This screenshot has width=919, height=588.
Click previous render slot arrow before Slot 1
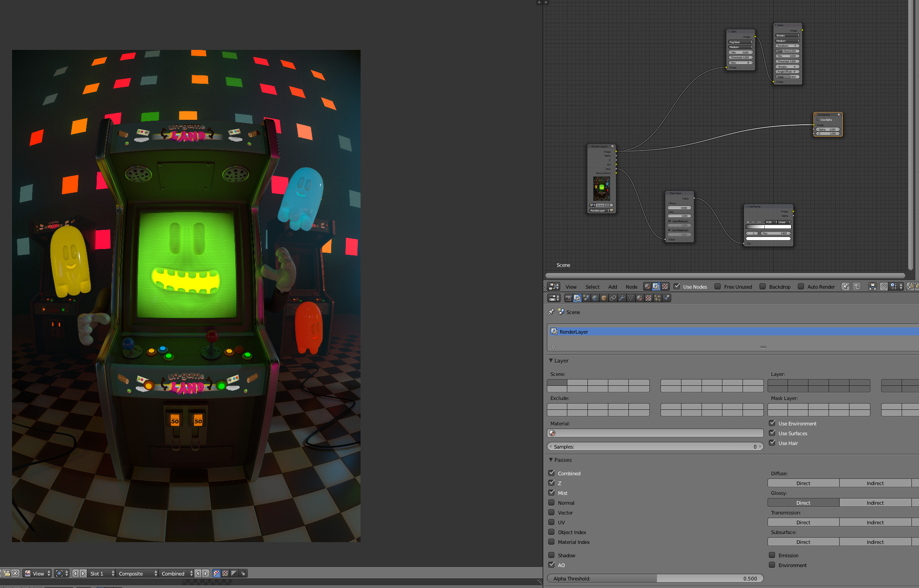pyautogui.click(x=75, y=573)
